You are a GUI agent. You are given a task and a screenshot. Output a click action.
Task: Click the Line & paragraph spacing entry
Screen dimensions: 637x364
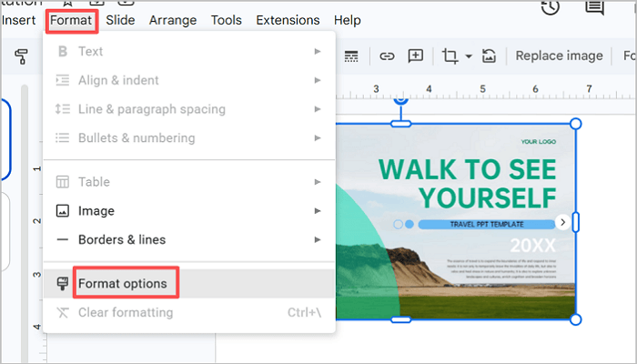coord(189,109)
